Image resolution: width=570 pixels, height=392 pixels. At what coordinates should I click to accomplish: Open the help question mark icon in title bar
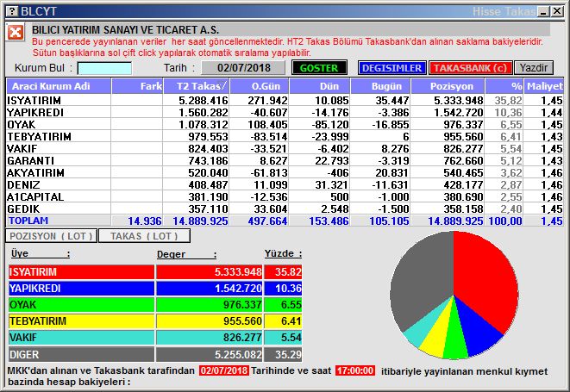(x=12, y=11)
